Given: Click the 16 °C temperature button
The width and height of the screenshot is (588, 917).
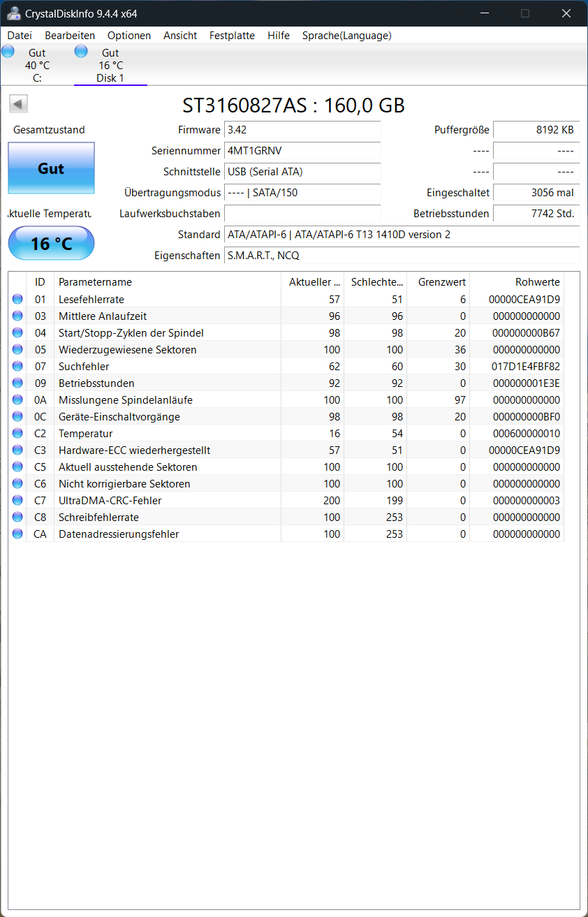Looking at the screenshot, I should tap(51, 243).
